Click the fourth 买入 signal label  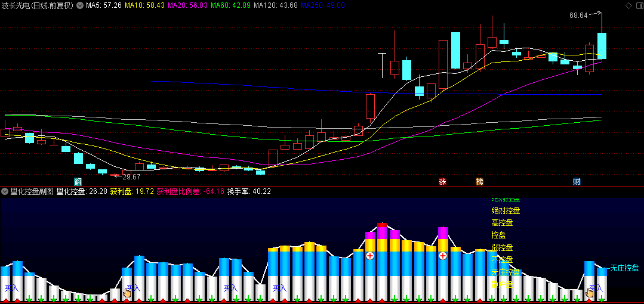click(279, 288)
